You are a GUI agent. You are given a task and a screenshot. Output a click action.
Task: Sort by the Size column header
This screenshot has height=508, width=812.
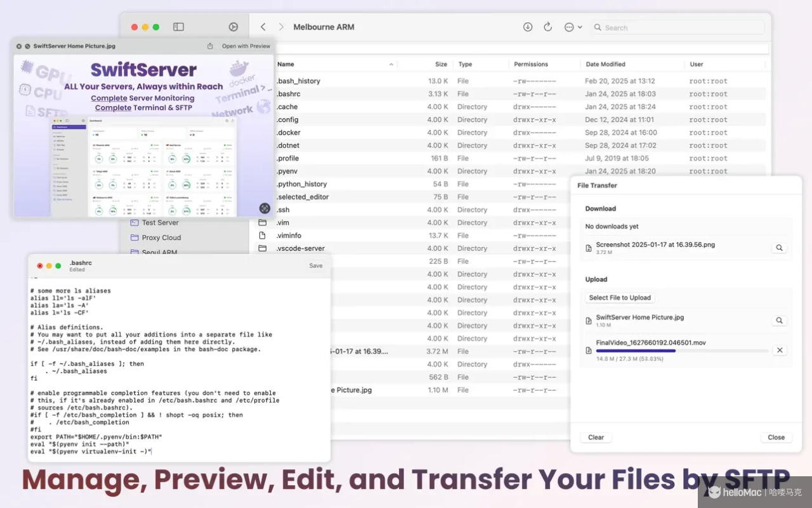(441, 64)
